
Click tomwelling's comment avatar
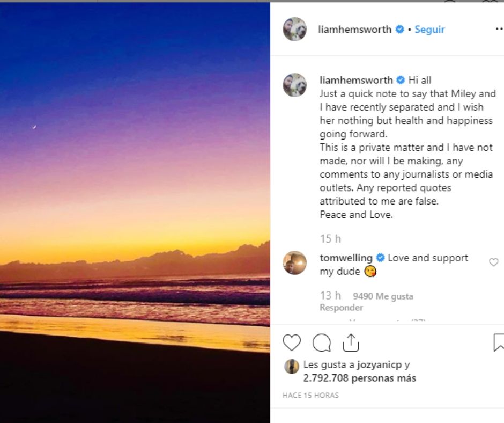click(x=295, y=262)
